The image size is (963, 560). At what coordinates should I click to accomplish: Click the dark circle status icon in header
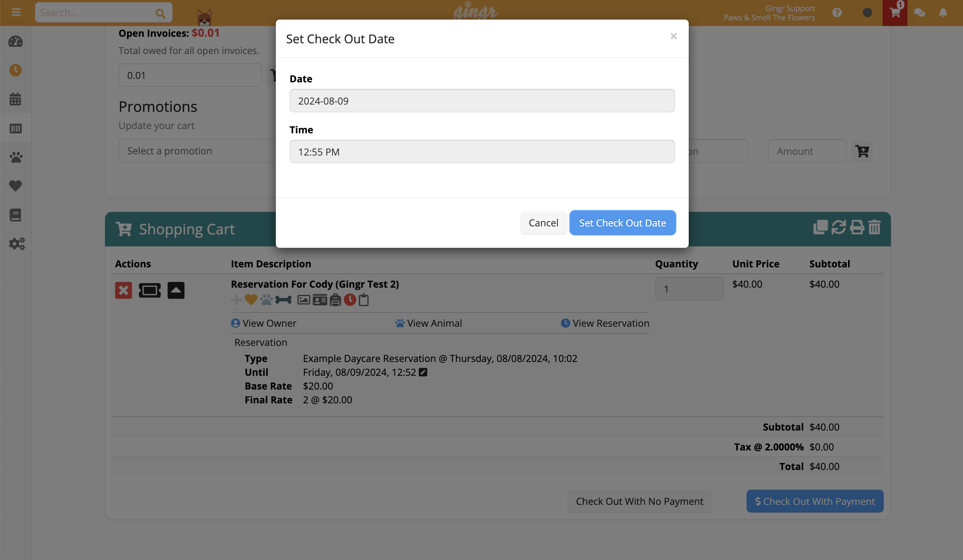(867, 13)
